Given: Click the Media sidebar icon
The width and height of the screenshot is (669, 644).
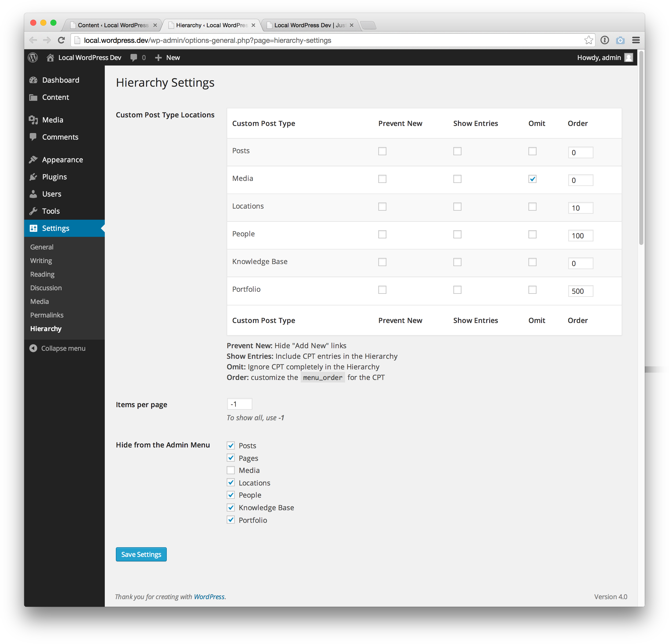Looking at the screenshot, I should (34, 119).
